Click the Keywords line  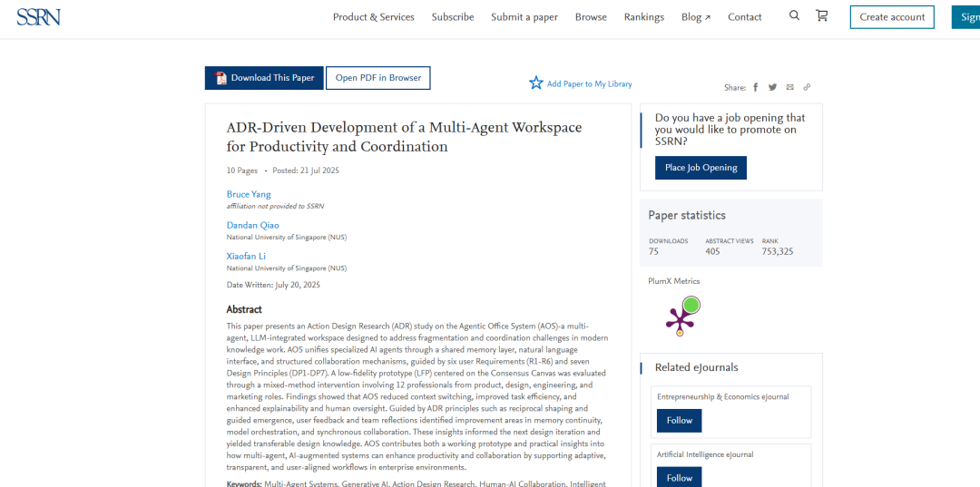coord(416,483)
